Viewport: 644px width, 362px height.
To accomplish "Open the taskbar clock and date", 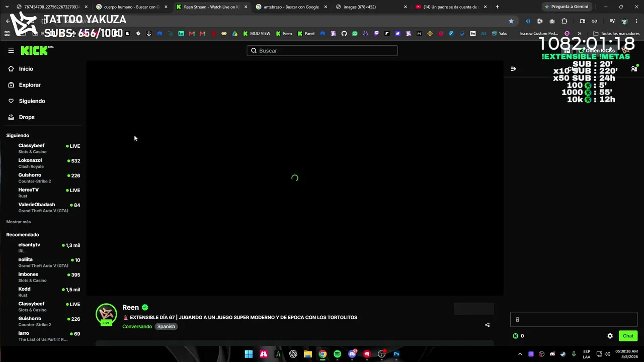I will pos(626,354).
